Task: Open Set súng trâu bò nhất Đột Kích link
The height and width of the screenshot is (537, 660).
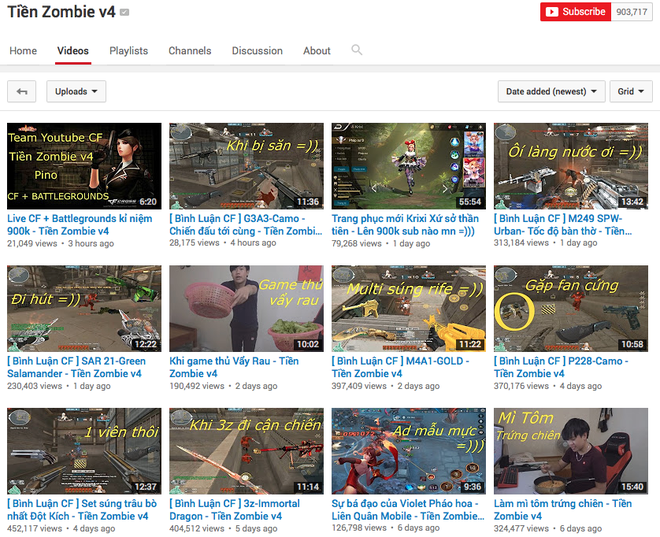Action: 82,510
